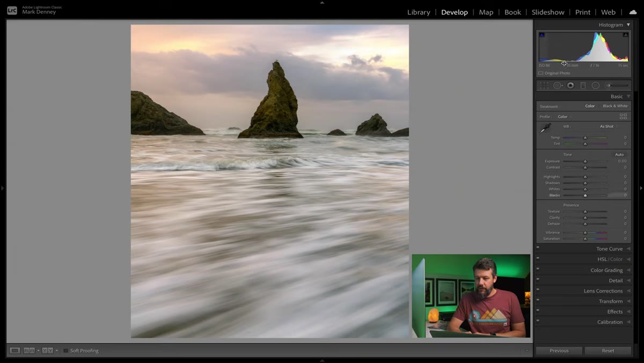Toggle the Calibration panel switch

click(x=538, y=321)
